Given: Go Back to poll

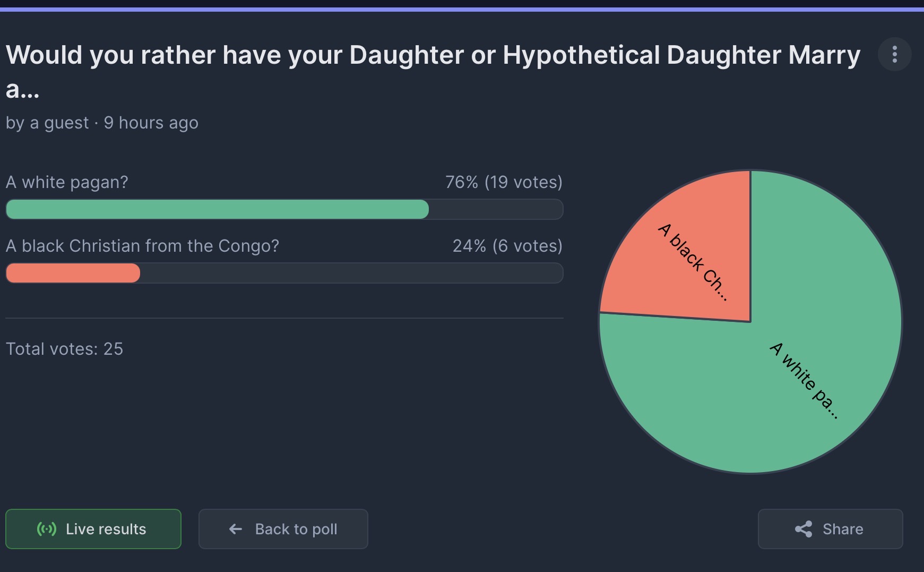Looking at the screenshot, I should point(283,529).
